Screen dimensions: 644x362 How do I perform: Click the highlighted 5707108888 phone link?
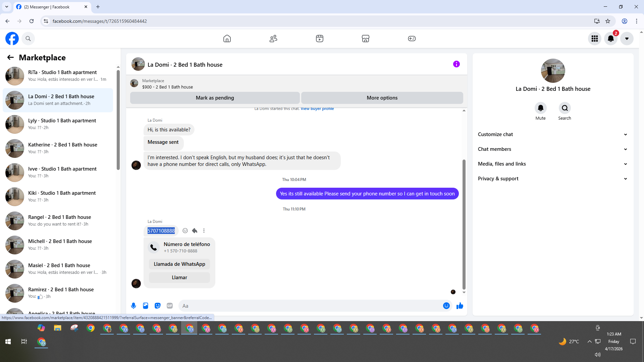tap(161, 231)
